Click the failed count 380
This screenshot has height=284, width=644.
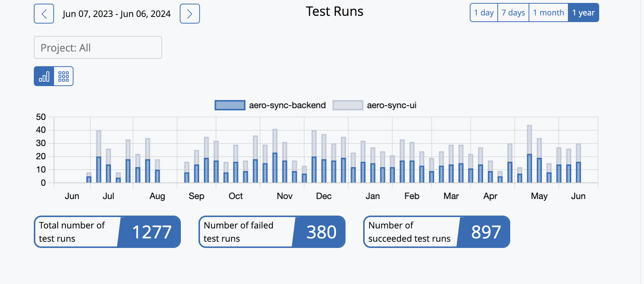pyautogui.click(x=322, y=232)
